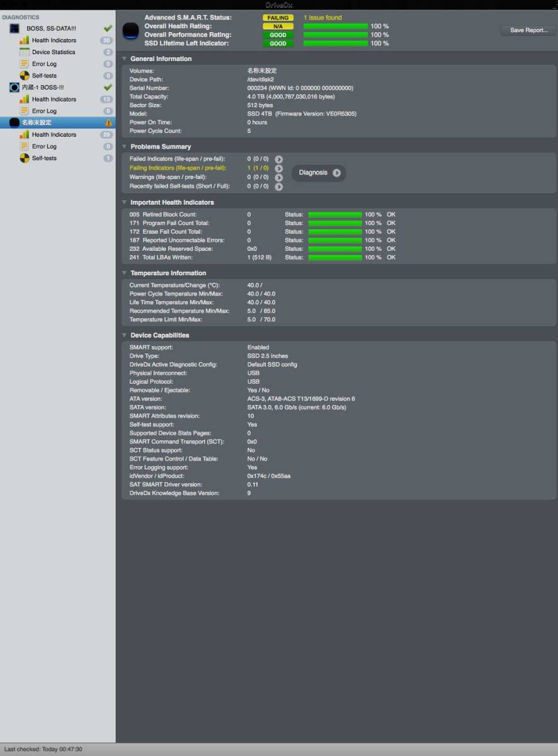558x756 pixels.
Task: Click the serial number value '000234'
Action: [257, 88]
